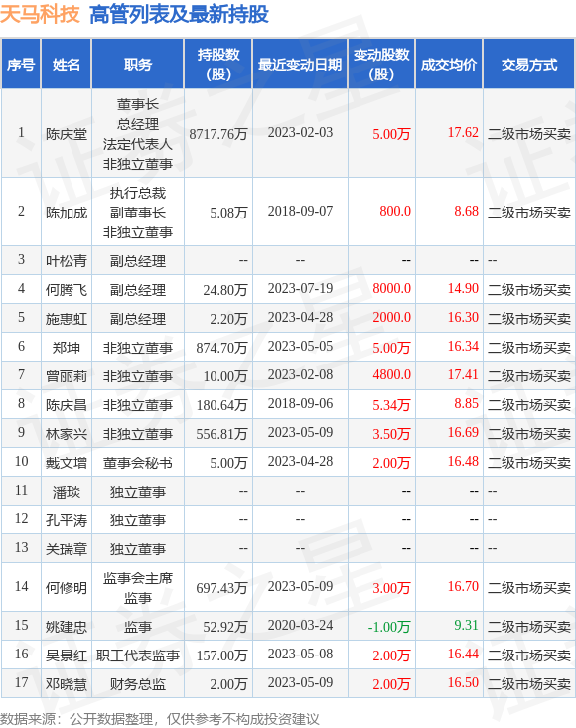Image resolution: width=576 pixels, height=728 pixels.
Task: Click change amount 3.50万
Action: (392, 434)
